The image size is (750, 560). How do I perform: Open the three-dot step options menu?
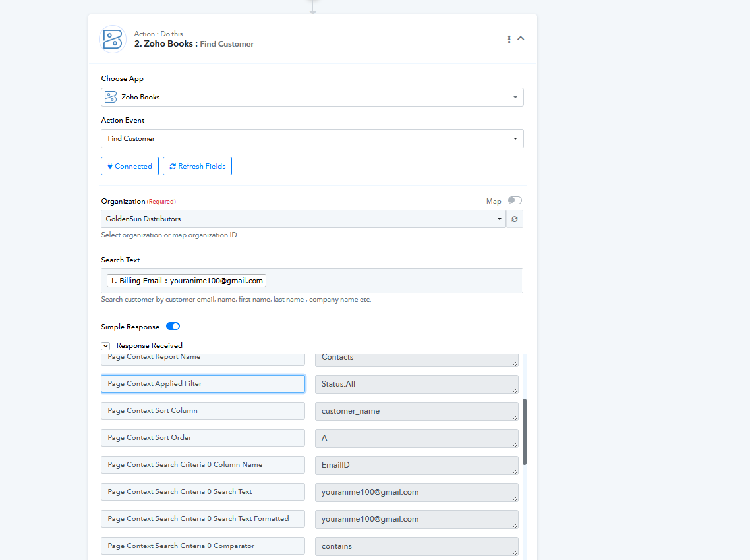click(509, 39)
